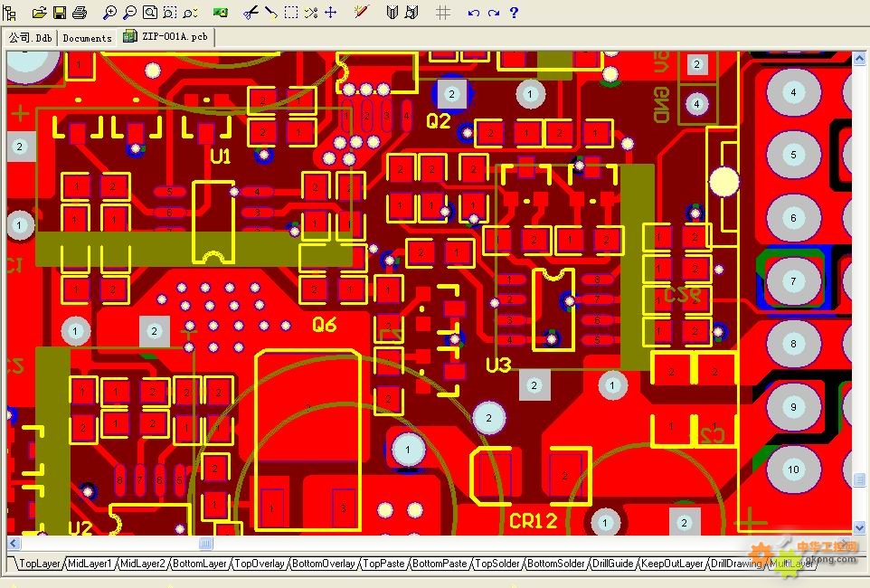Open help with the question mark icon
This screenshot has width=870, height=588.
tap(514, 13)
